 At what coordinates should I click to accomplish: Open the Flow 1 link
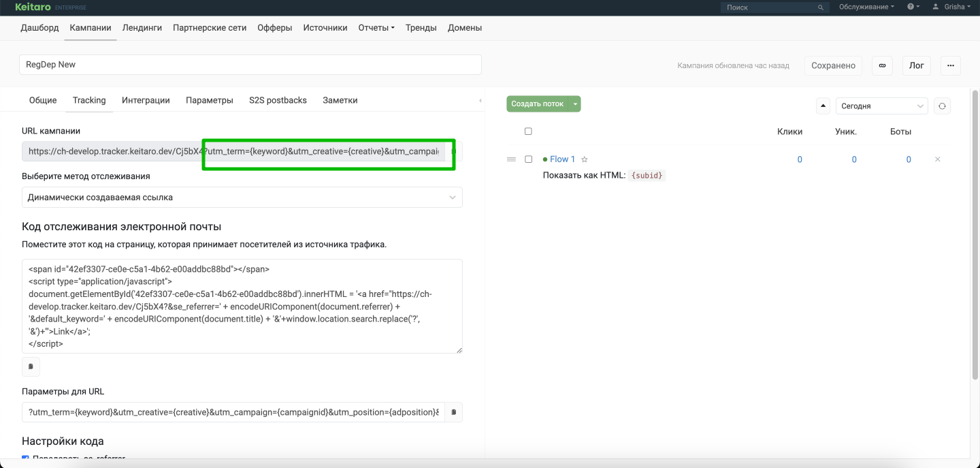pos(562,159)
